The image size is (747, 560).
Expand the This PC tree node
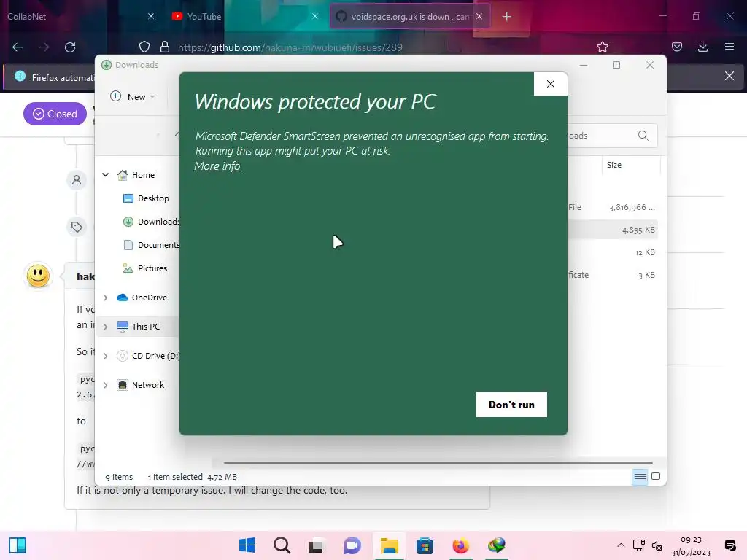tap(105, 327)
